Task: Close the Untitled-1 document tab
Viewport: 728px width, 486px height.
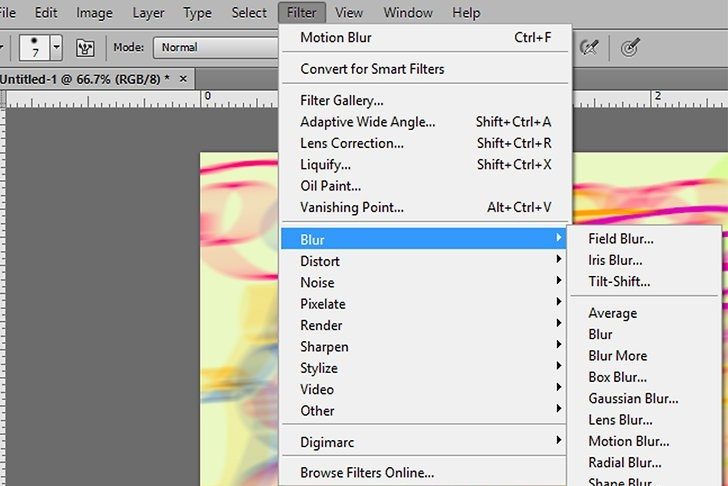Action: click(x=181, y=78)
